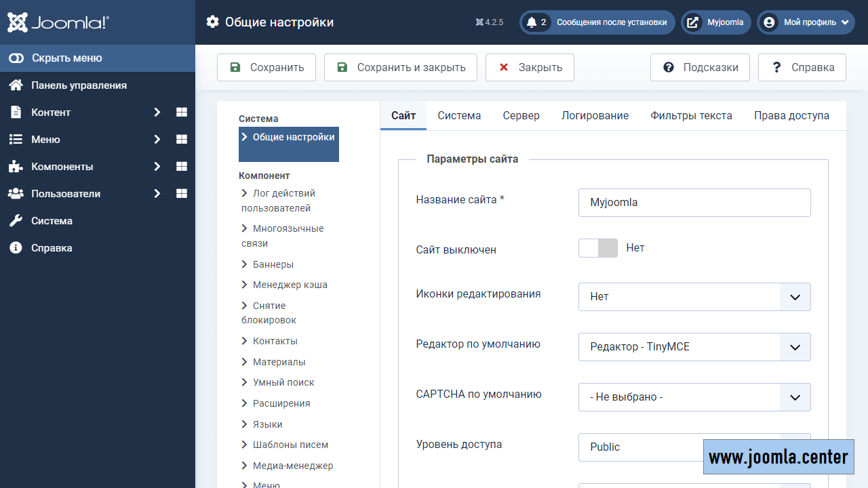
Task: Click the Joomla logo in the sidebar
Action: coord(58,22)
